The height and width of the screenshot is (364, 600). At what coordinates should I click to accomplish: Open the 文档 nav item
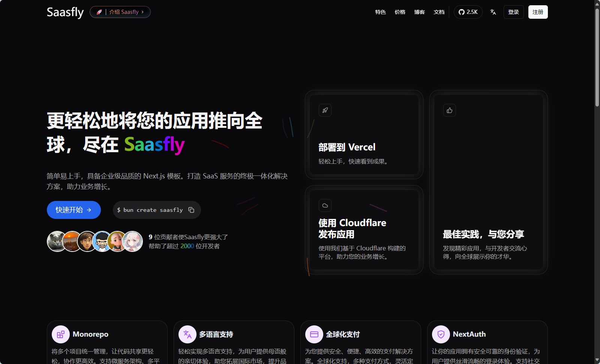pyautogui.click(x=439, y=12)
